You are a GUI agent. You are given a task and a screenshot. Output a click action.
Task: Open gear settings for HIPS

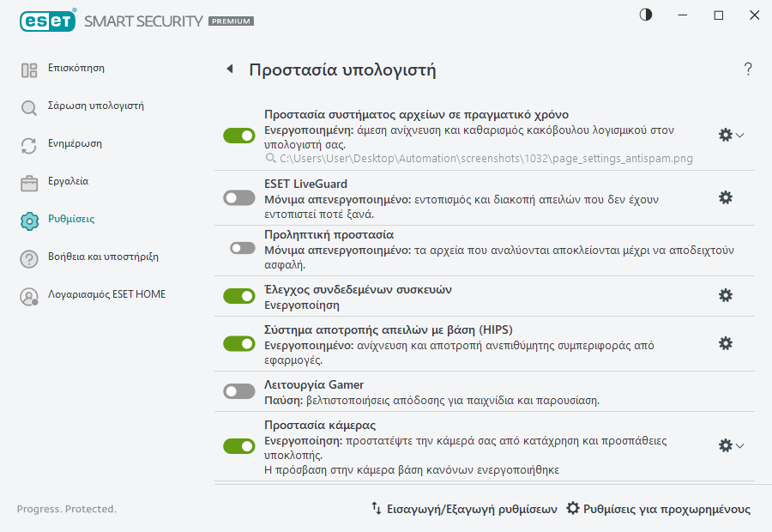tap(726, 343)
